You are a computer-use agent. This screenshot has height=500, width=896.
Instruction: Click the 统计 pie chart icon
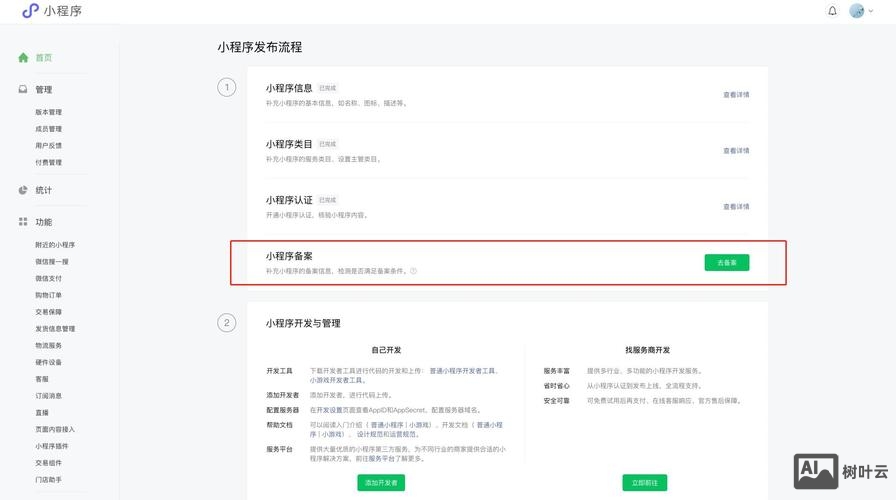(23, 190)
